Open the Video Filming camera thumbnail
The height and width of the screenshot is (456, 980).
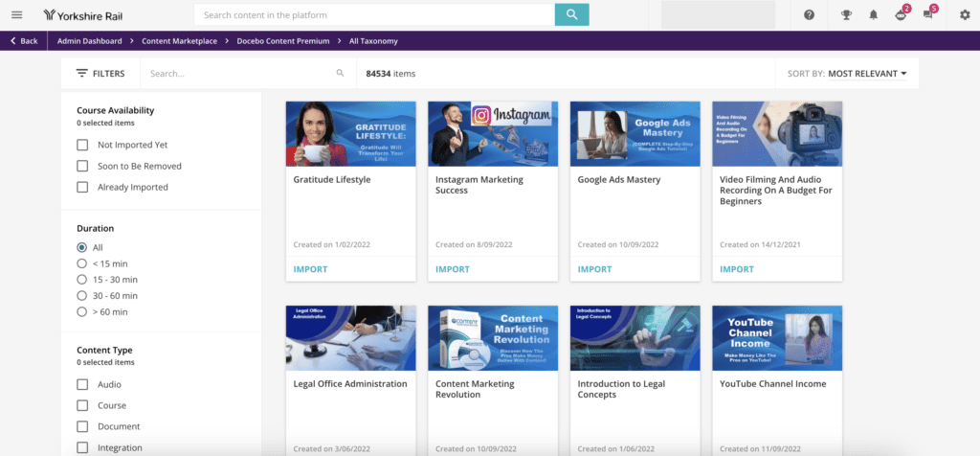click(777, 134)
